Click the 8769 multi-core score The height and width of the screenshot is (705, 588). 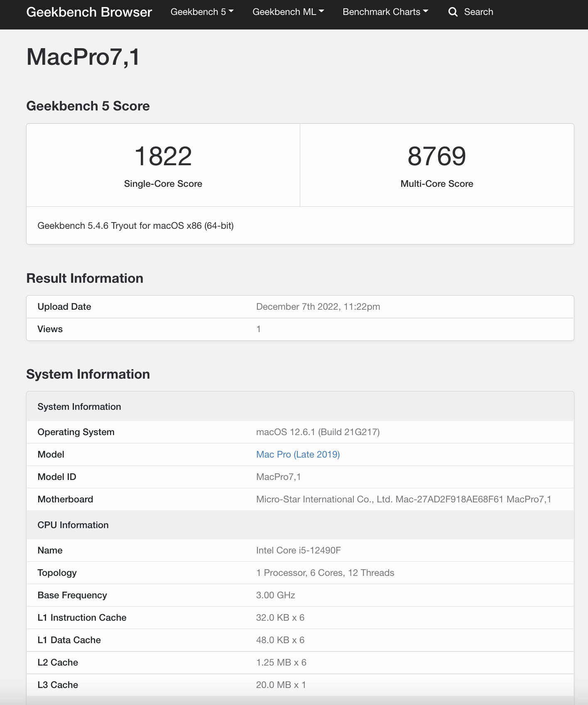(437, 156)
